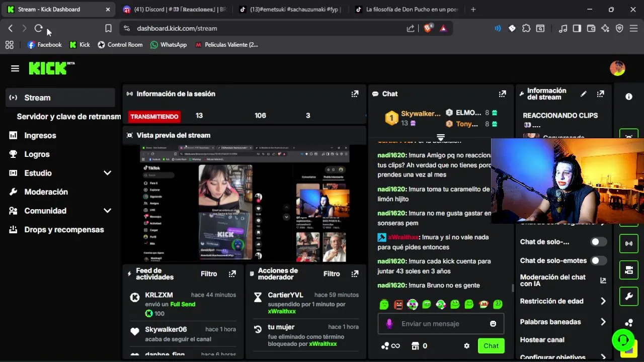Image resolution: width=644 pixels, height=362 pixels.
Task: Pop out the Información de la sesión panel
Action: 355,94
